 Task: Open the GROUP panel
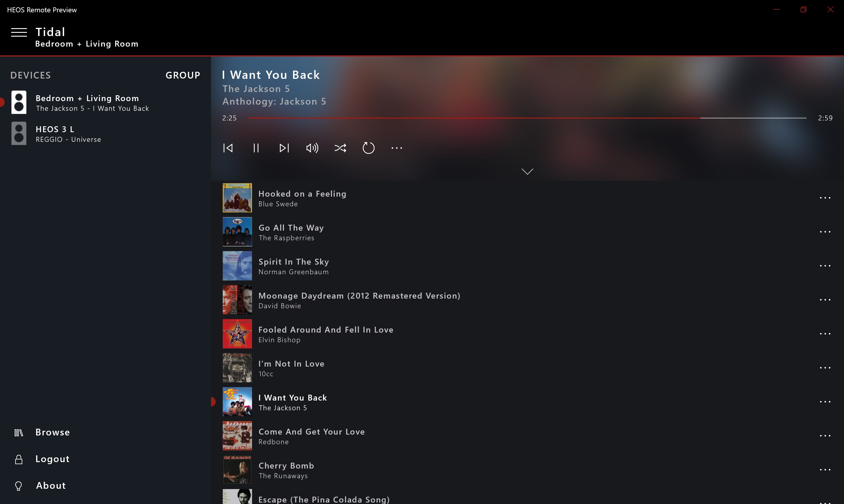[183, 75]
